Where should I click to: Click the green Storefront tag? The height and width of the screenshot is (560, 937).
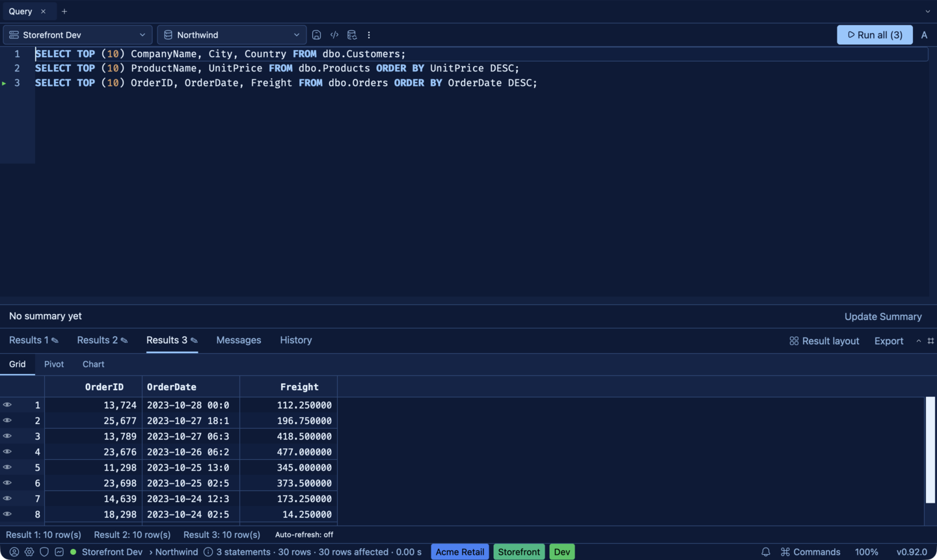click(519, 552)
